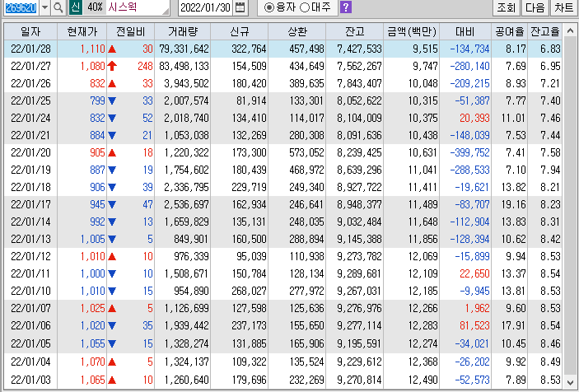Click the 40% margin indicator
The height and width of the screenshot is (392, 579).
[x=95, y=7]
